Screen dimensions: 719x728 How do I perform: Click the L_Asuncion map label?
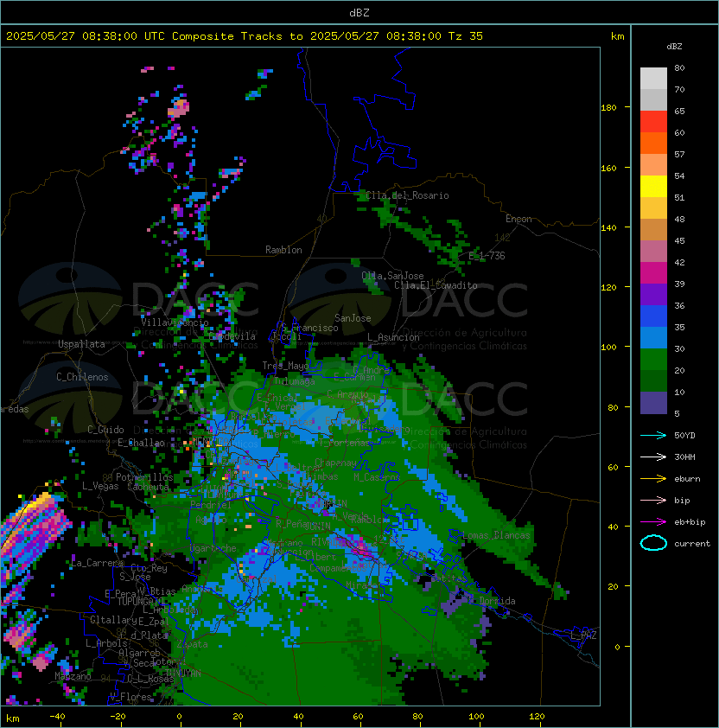393,337
